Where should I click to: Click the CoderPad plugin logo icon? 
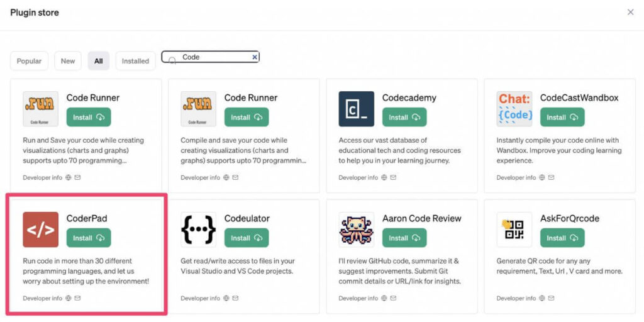pyautogui.click(x=40, y=230)
